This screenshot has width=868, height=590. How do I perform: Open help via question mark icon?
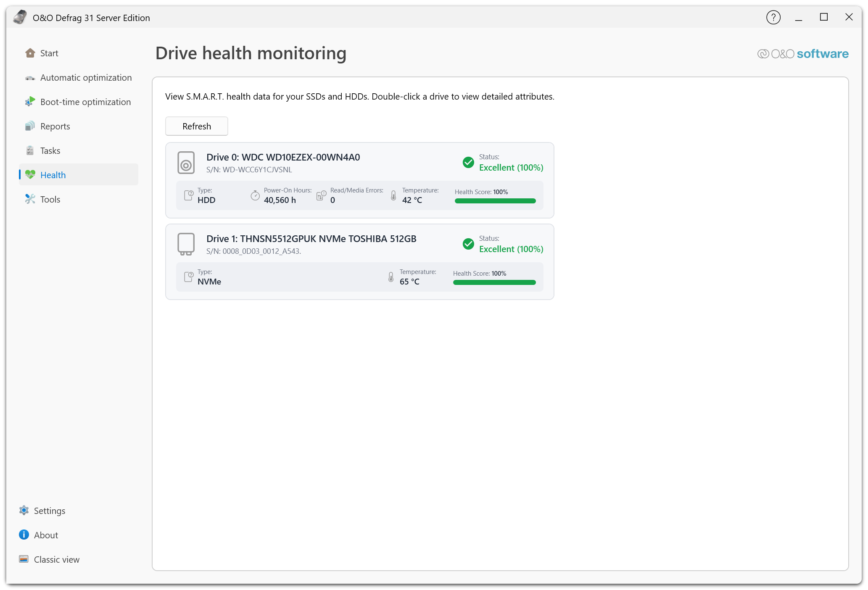(773, 17)
